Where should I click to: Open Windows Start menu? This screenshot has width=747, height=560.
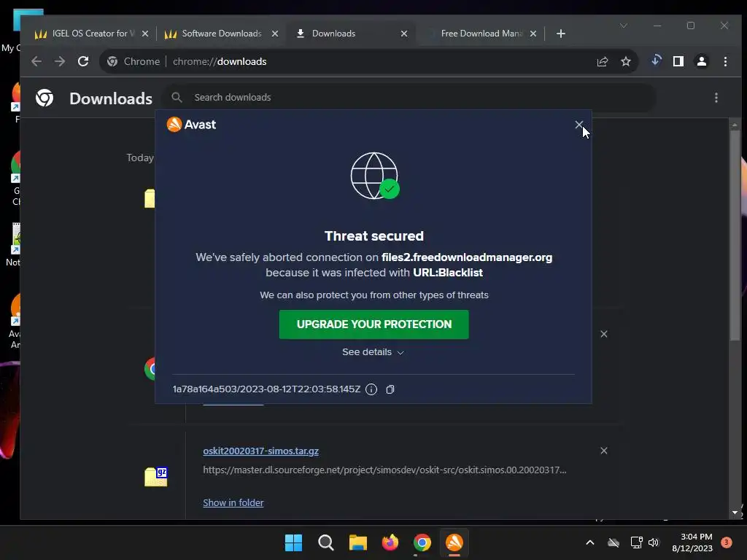293,542
